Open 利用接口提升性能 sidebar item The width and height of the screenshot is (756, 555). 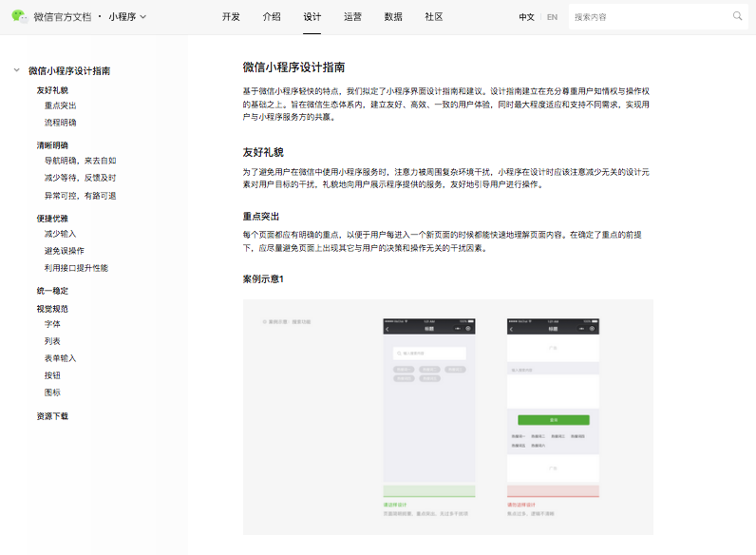[76, 268]
